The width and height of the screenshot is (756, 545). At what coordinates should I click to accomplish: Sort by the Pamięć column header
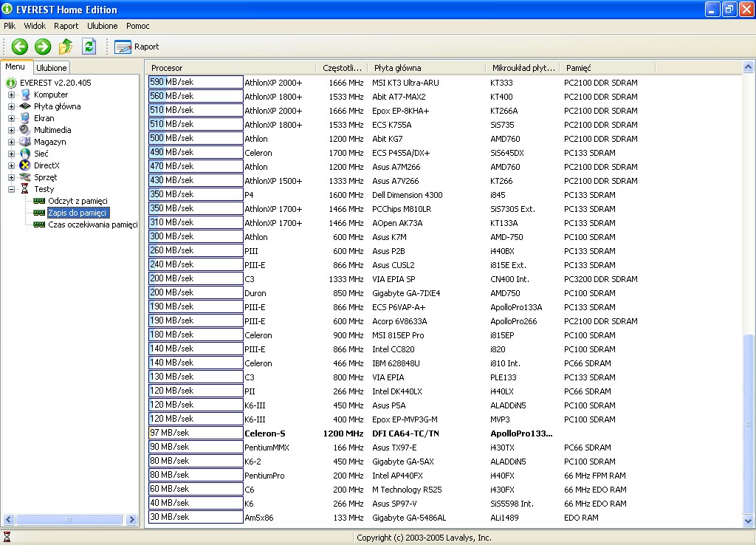pyautogui.click(x=608, y=68)
